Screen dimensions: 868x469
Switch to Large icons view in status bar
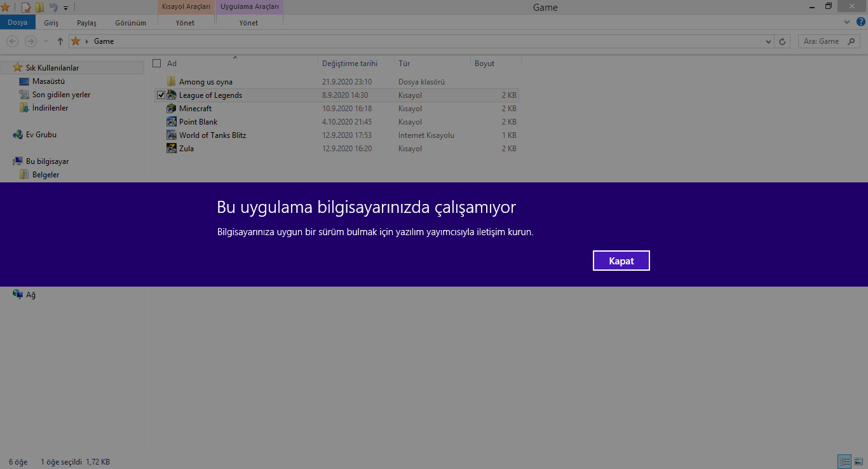(x=858, y=461)
